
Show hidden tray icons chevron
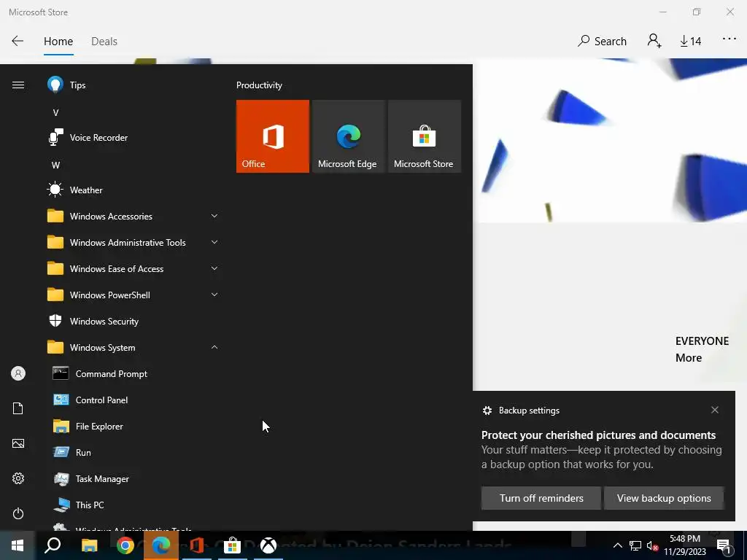(x=617, y=545)
